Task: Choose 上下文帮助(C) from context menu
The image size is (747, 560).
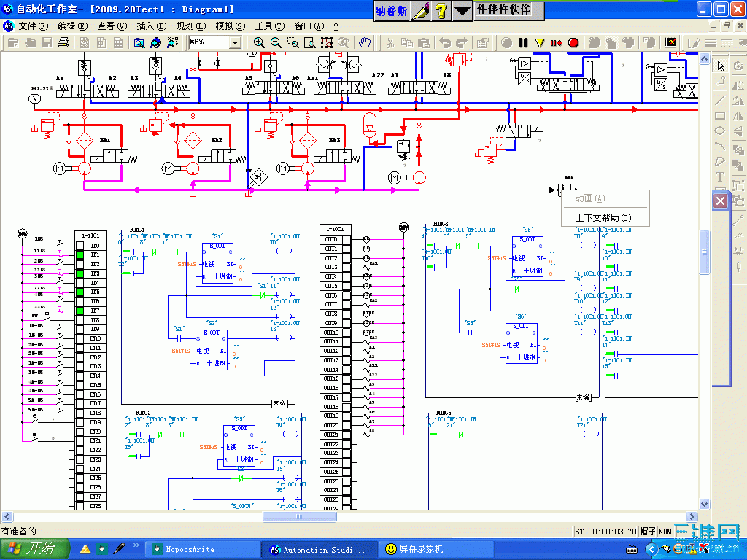Action: (603, 217)
